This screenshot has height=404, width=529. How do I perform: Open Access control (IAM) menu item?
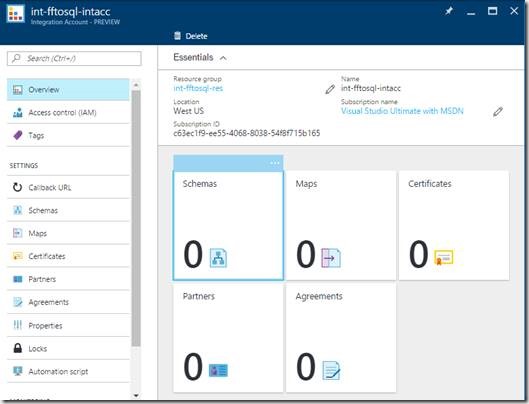point(68,112)
